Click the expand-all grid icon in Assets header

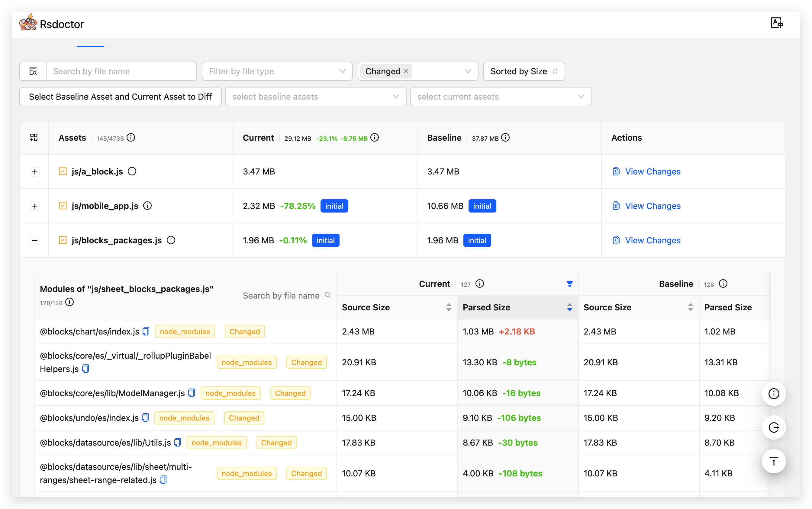(34, 137)
